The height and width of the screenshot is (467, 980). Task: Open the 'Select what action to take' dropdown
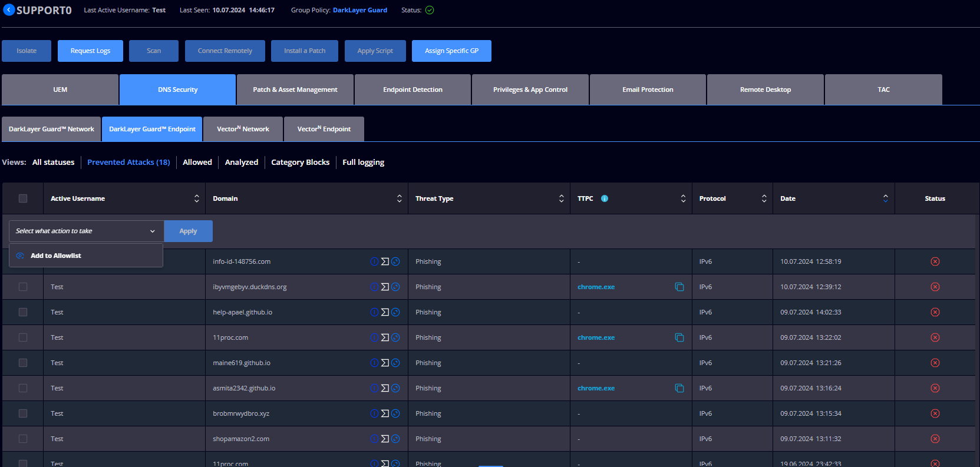pyautogui.click(x=86, y=231)
